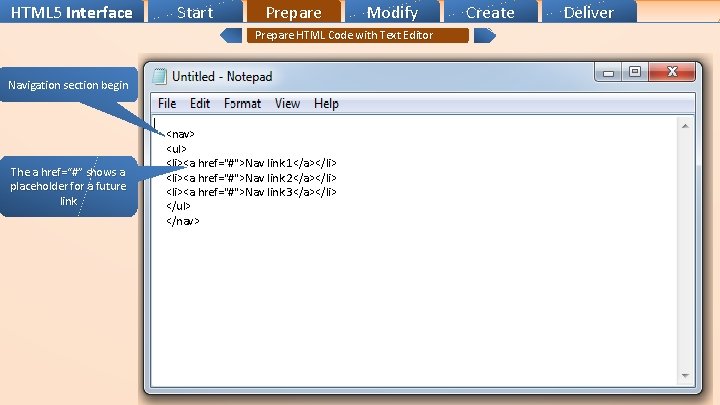Image resolution: width=720 pixels, height=405 pixels.
Task: Click the Prepare HTML Code with Text Editor banner
Action: tap(358, 35)
